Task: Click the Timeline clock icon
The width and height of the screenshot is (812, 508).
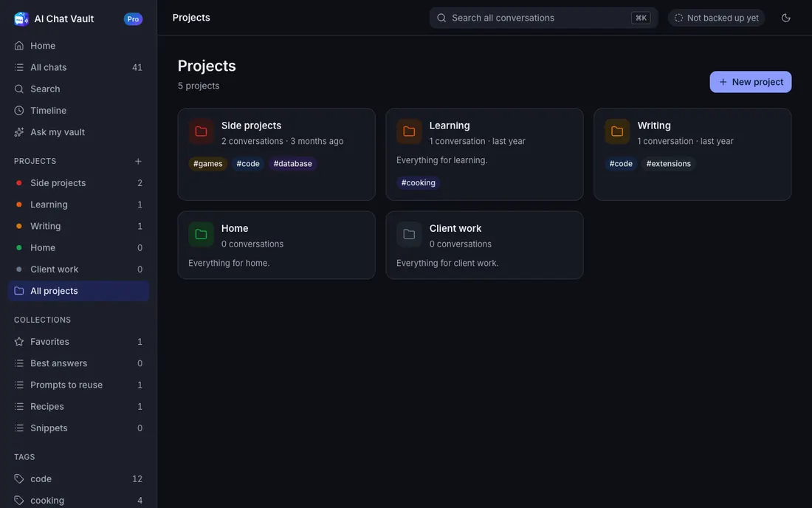Action: pos(19,110)
